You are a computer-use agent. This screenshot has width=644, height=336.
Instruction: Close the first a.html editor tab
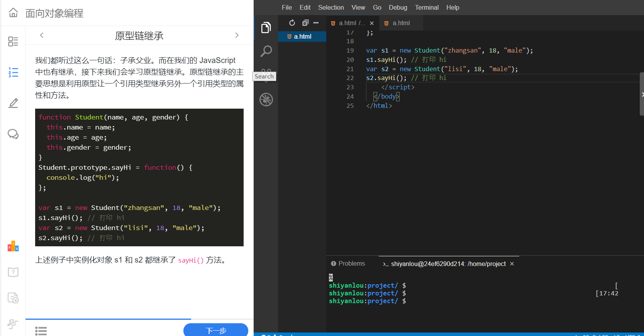pos(372,23)
